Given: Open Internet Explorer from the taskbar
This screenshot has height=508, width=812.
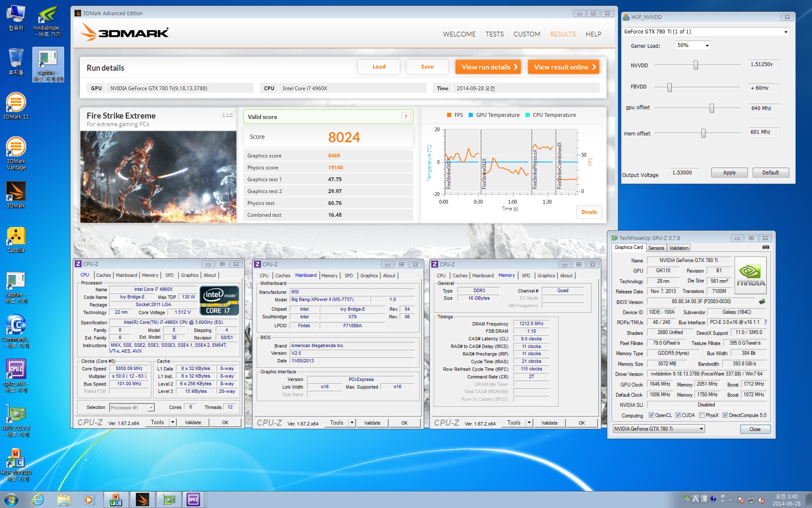Looking at the screenshot, I should [38, 500].
